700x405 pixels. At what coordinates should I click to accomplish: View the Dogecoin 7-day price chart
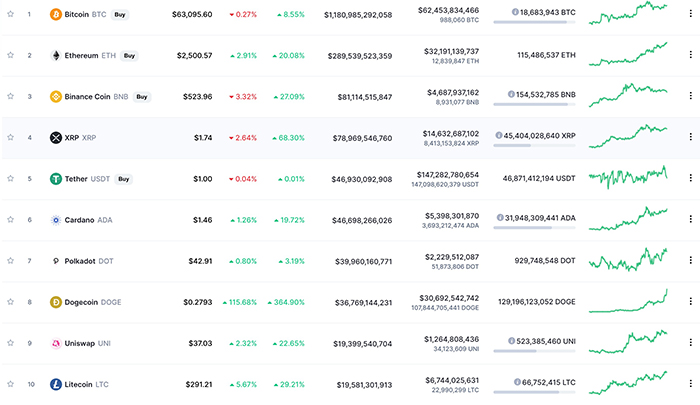tap(628, 301)
